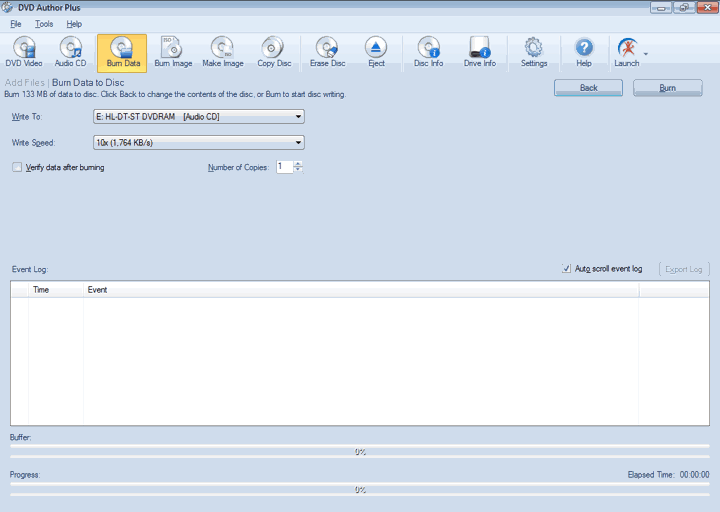Show Disc Info

(428, 52)
